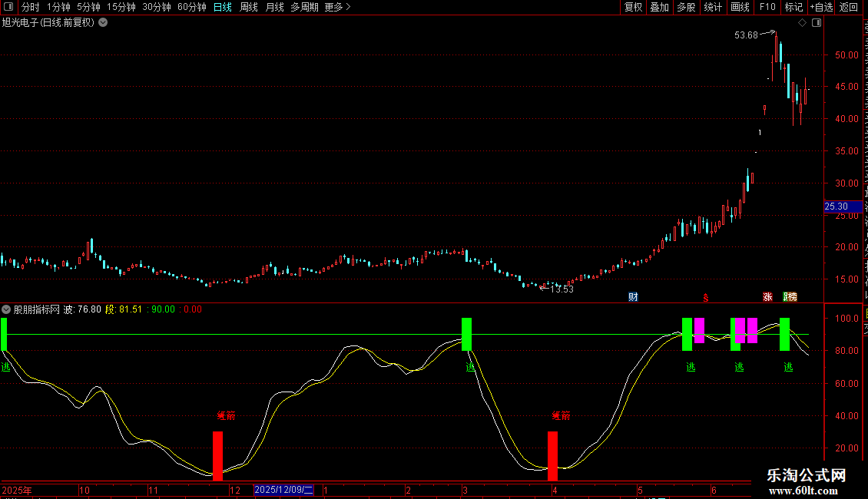This screenshot has height=499, width=868.
Task: Click the red 涨 marker icon
Action: coord(767,297)
